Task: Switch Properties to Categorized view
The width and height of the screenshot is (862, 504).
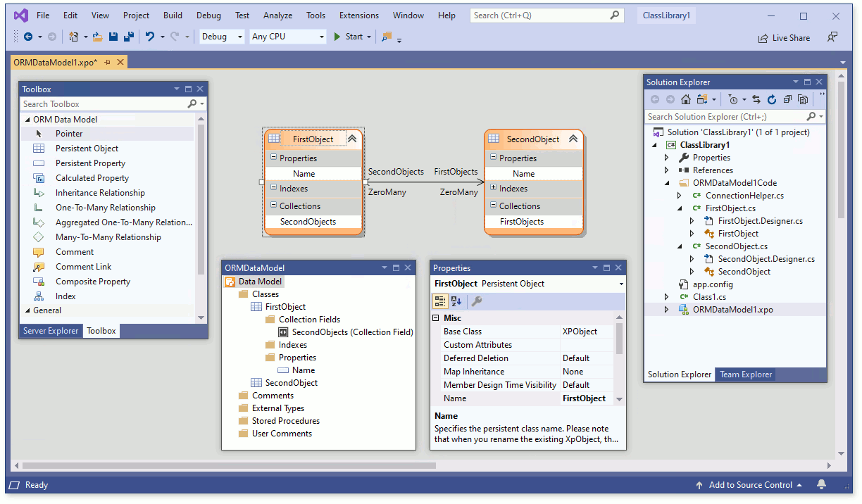Action: (440, 301)
